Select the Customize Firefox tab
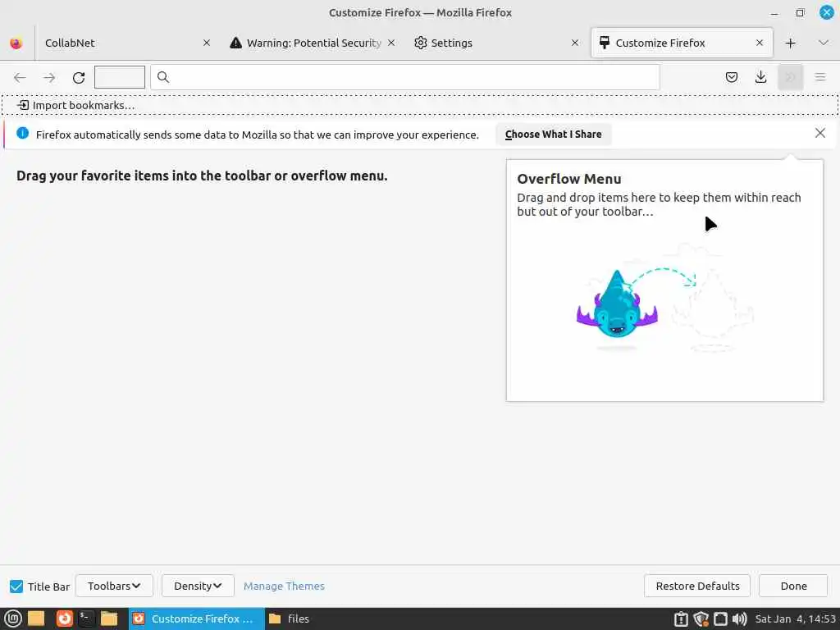 pos(682,43)
